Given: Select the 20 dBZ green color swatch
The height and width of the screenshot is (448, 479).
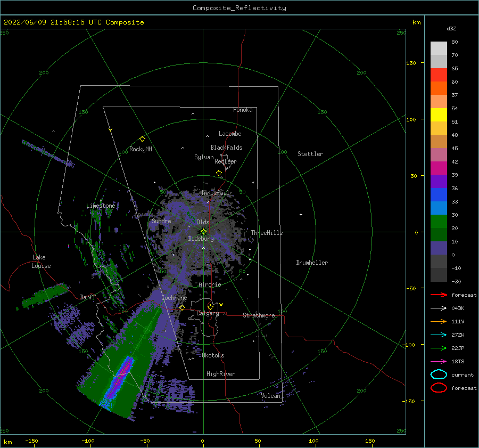Looking at the screenshot, I should [x=439, y=221].
